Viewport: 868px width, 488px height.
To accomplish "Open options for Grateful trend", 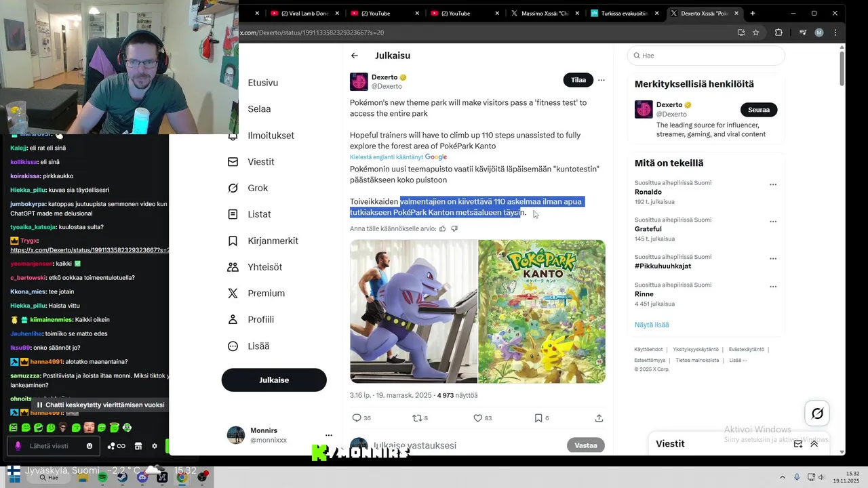I will (773, 222).
